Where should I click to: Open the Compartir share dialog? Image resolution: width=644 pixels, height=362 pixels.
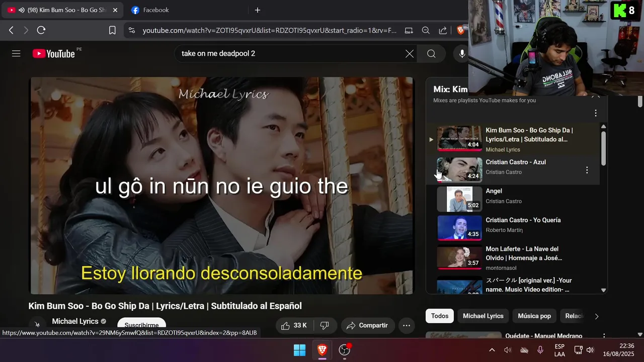click(367, 325)
